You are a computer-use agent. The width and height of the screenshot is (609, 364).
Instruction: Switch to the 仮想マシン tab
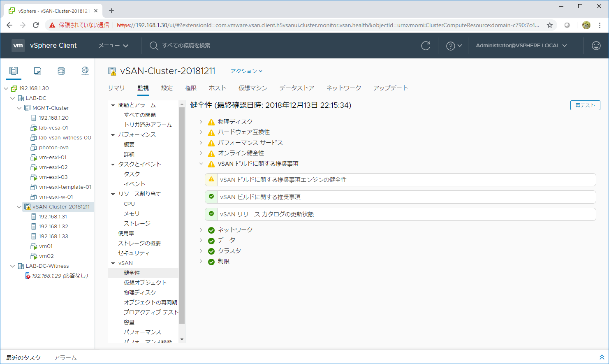point(253,88)
